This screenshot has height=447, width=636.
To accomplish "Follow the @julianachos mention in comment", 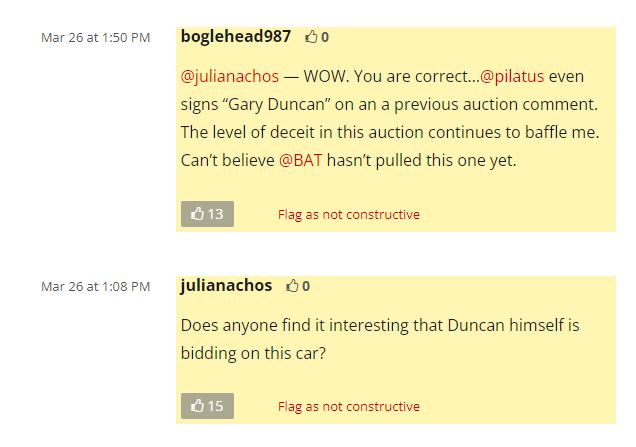I will click(x=230, y=77).
